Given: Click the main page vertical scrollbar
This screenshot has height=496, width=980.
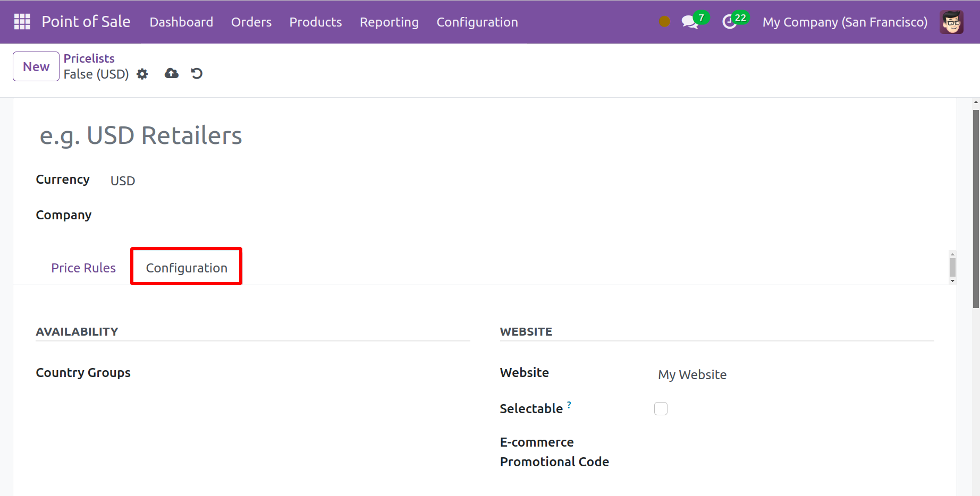Looking at the screenshot, I should pos(976,212).
